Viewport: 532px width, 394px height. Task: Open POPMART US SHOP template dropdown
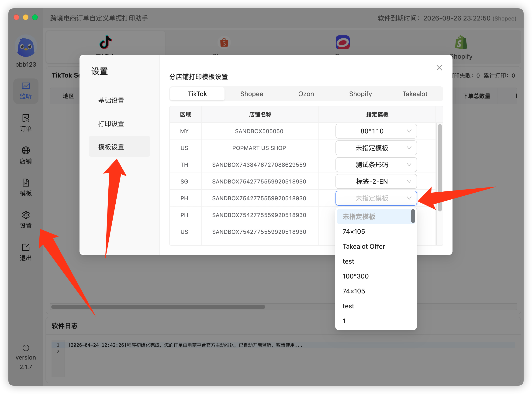(x=376, y=148)
